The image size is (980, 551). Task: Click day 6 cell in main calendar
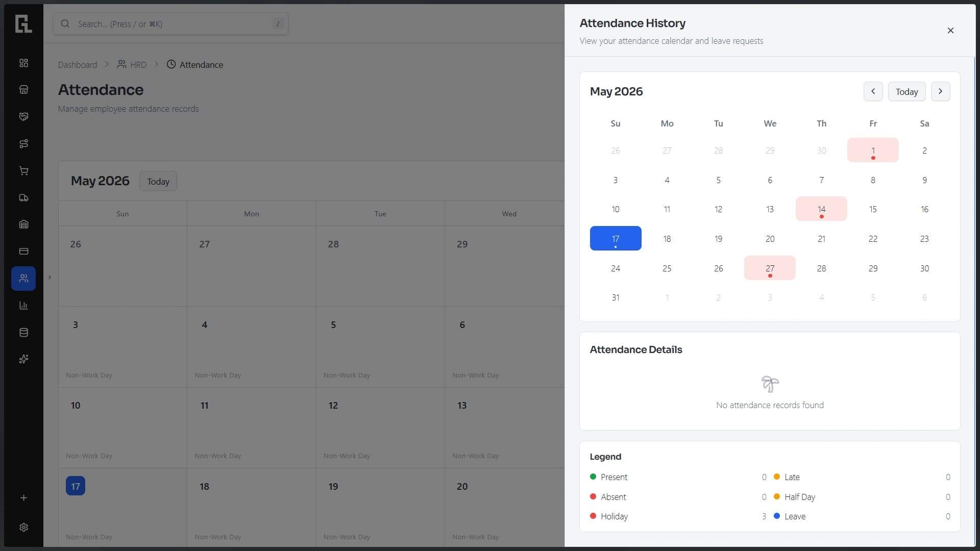[504, 347]
